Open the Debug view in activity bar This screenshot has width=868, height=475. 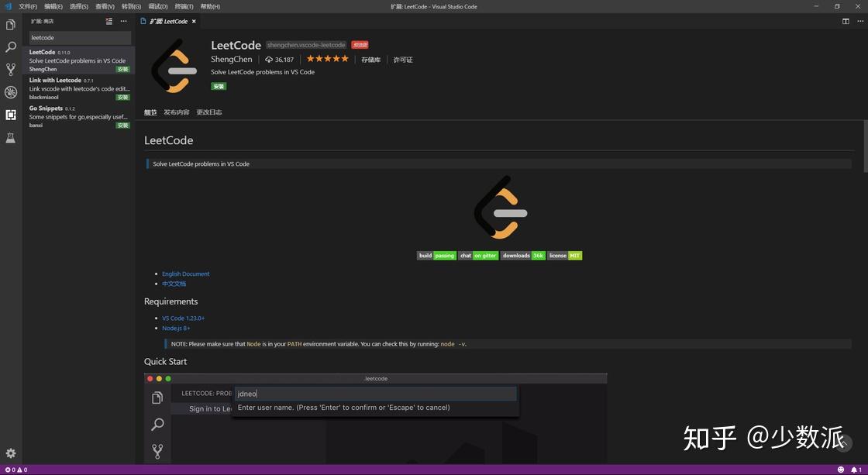tap(11, 92)
